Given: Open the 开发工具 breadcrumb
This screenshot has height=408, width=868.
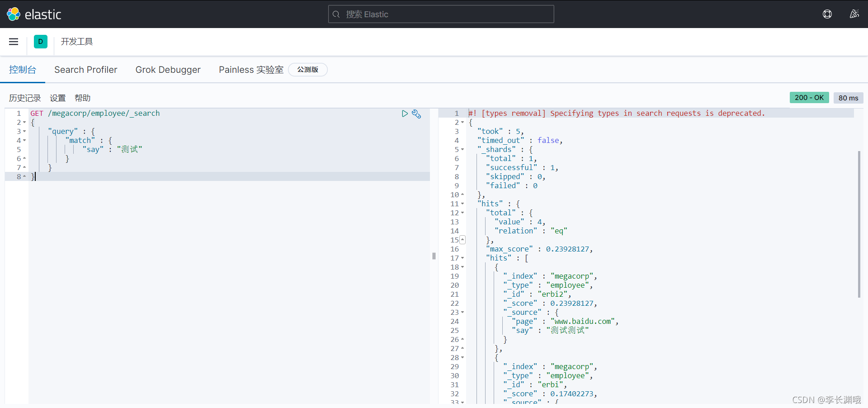Looking at the screenshot, I should coord(77,42).
